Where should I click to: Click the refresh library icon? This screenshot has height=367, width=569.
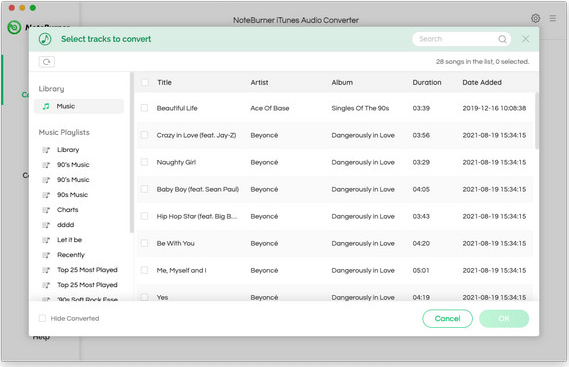(x=46, y=62)
